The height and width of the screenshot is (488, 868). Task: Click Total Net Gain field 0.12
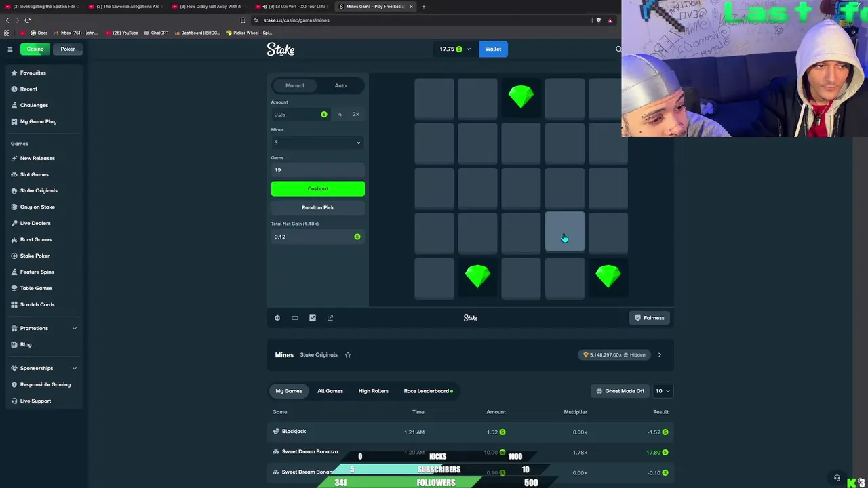(317, 237)
